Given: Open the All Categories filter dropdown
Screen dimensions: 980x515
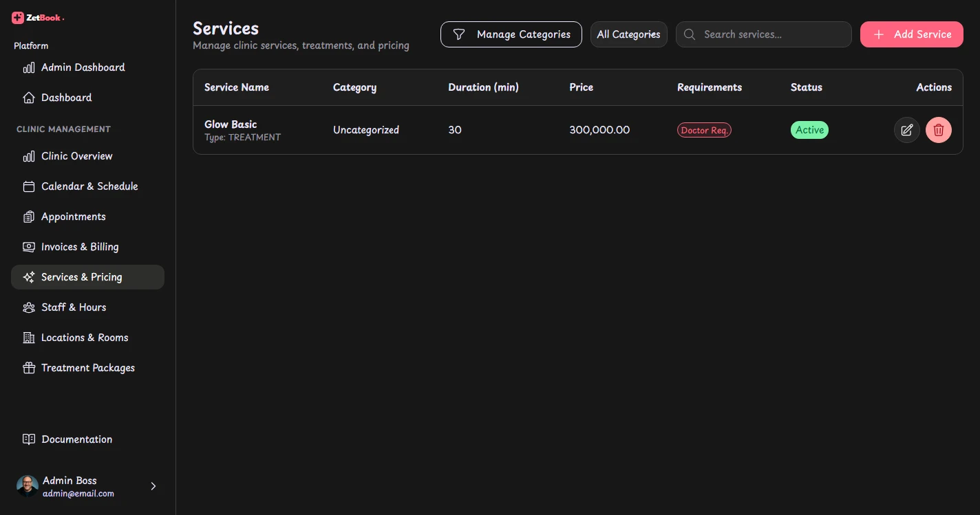Looking at the screenshot, I should 629,34.
